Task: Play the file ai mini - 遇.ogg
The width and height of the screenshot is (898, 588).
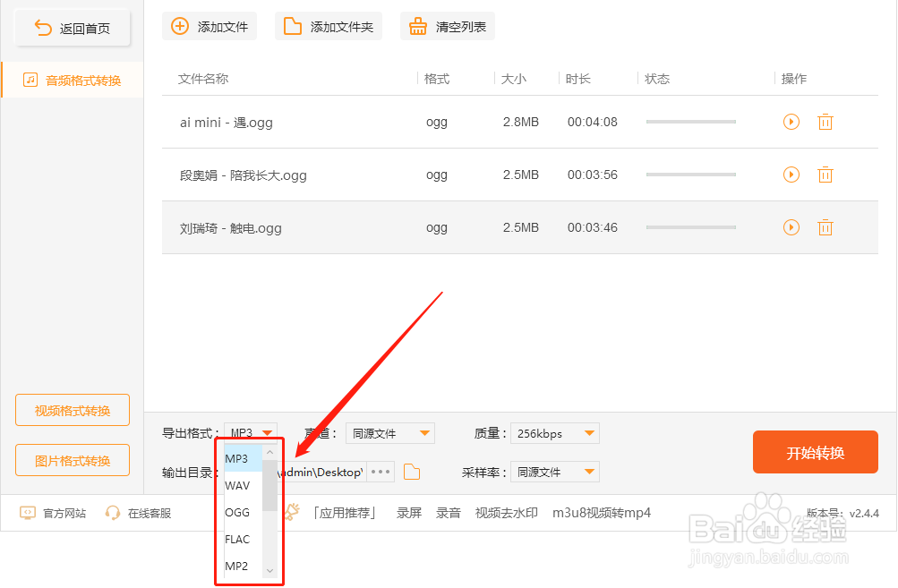Action: click(x=791, y=122)
